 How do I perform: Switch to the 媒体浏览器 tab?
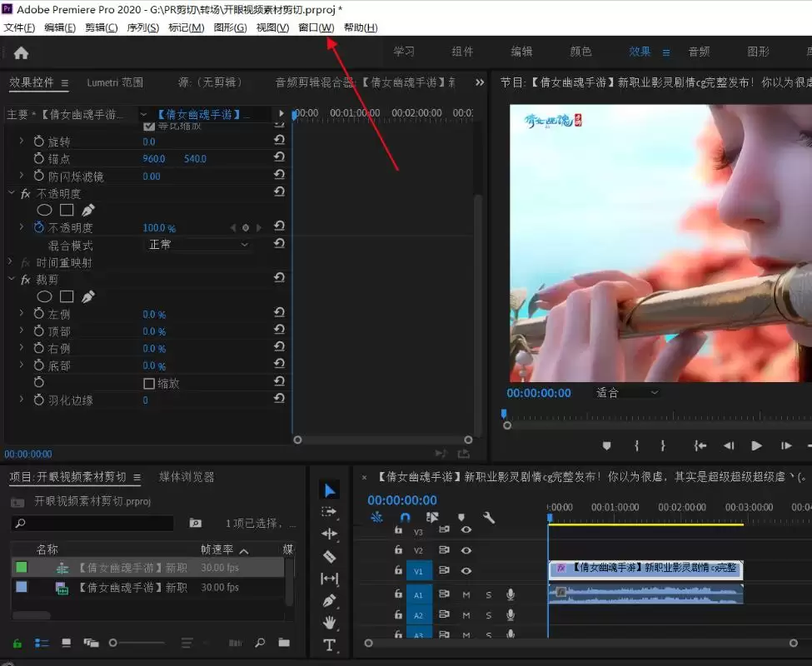point(187,477)
